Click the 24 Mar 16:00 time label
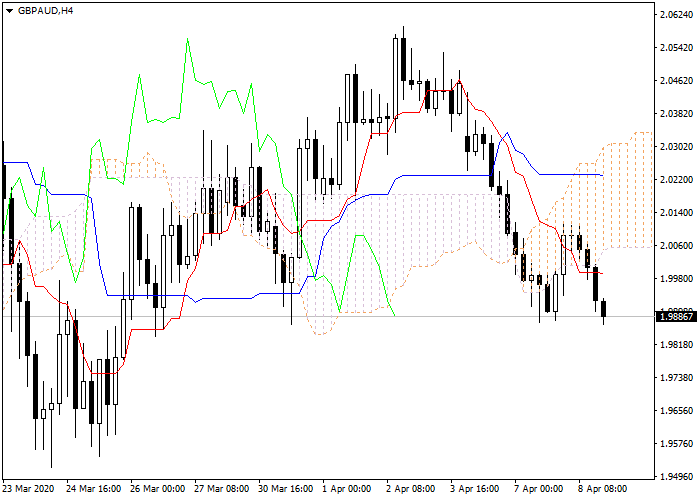The height and width of the screenshot is (500, 700). [x=93, y=489]
